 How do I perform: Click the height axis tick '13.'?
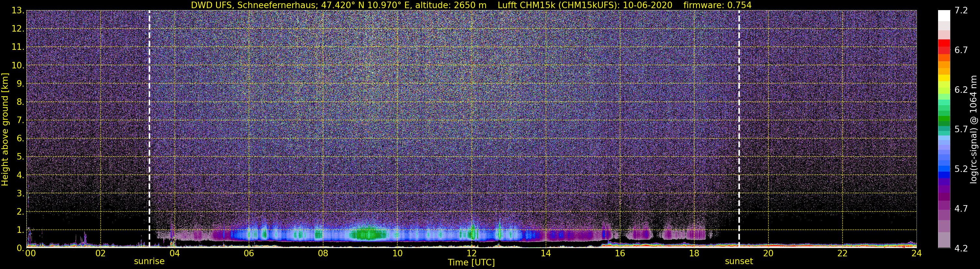click(x=18, y=10)
